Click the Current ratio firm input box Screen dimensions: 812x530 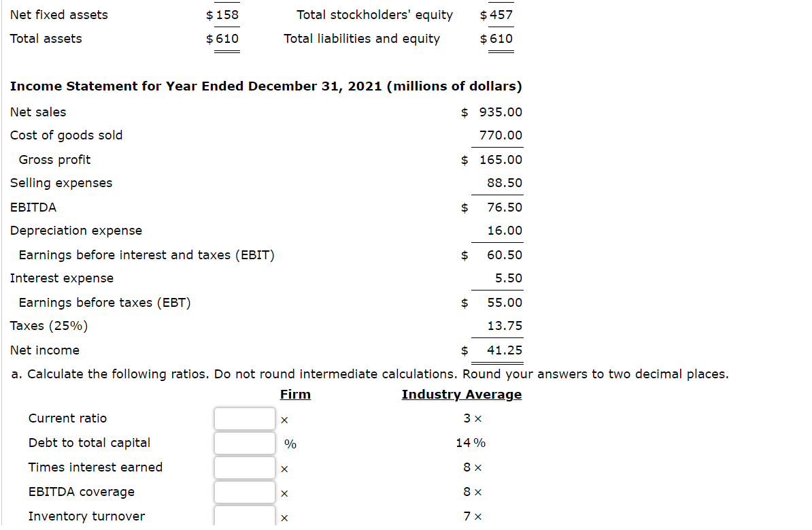click(244, 418)
